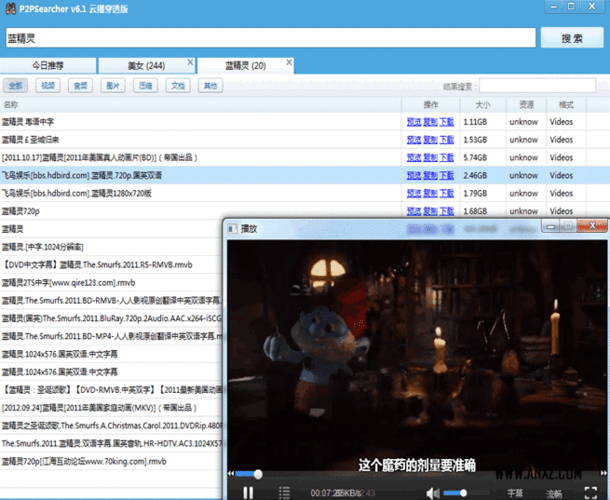610x500 pixels.
Task: Maximize the P2PSearcher main window
Action: coord(571,7)
